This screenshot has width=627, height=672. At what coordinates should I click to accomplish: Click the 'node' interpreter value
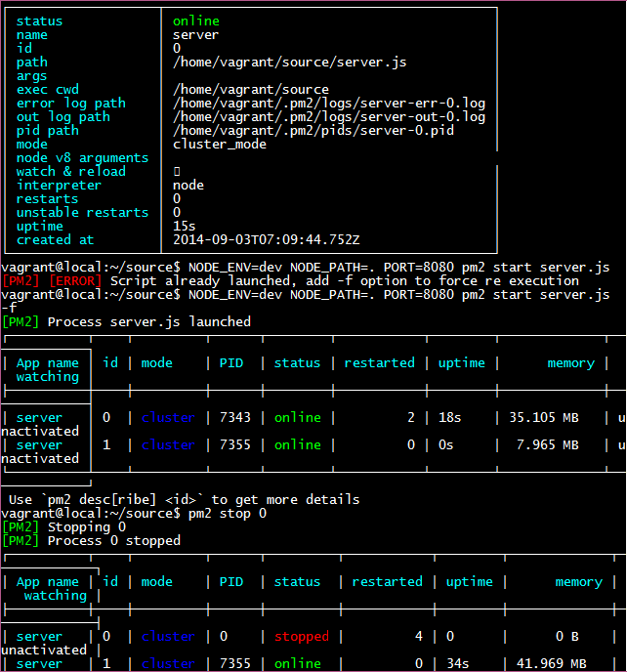(x=188, y=186)
